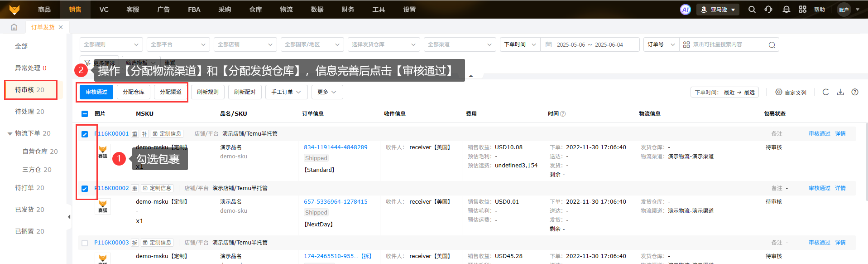
Task: Click the calendar icon in date range
Action: (549, 44)
